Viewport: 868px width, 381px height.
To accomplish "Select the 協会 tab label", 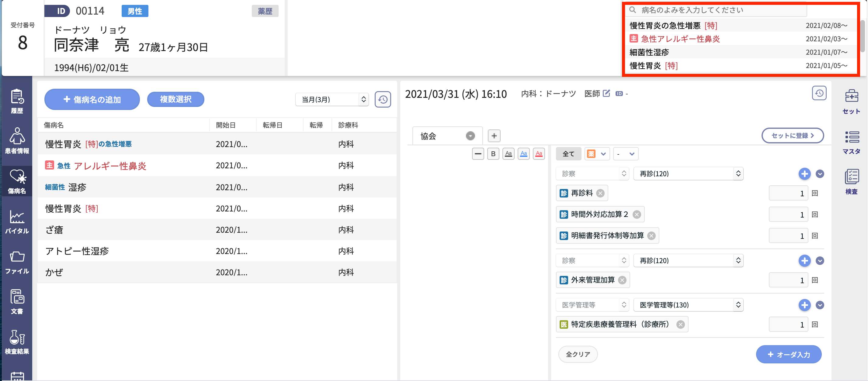I will [x=428, y=136].
